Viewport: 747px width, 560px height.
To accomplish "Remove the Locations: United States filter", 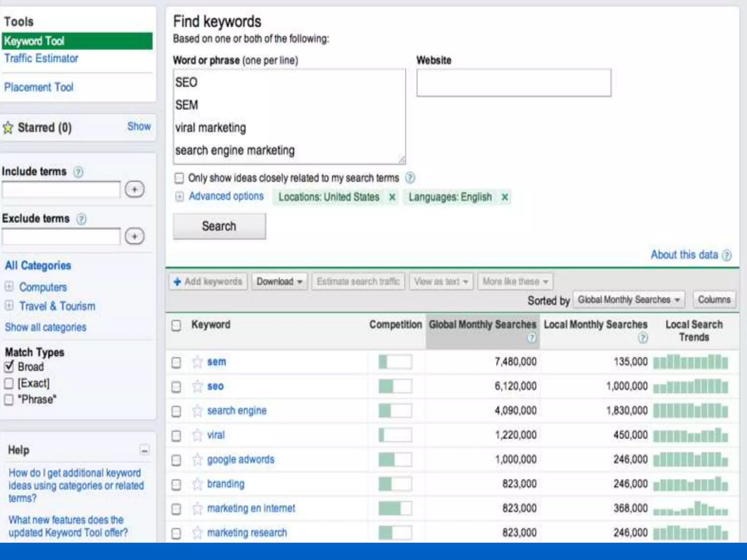I will tap(392, 197).
